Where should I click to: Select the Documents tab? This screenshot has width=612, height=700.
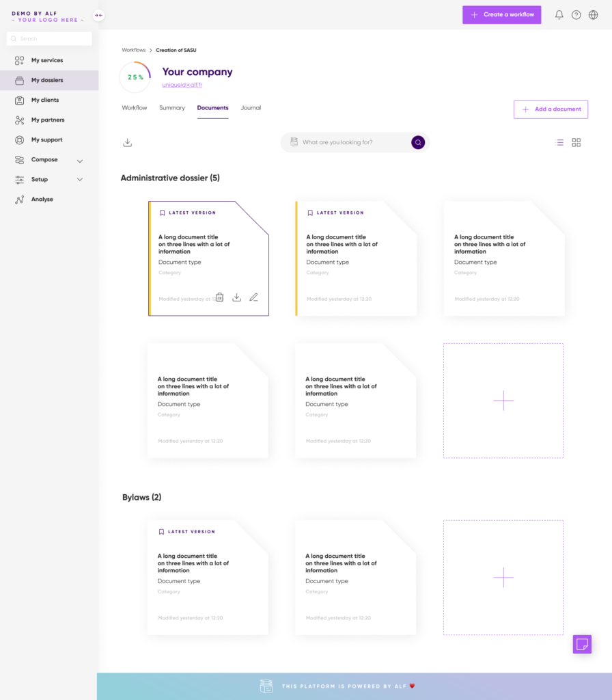213,108
